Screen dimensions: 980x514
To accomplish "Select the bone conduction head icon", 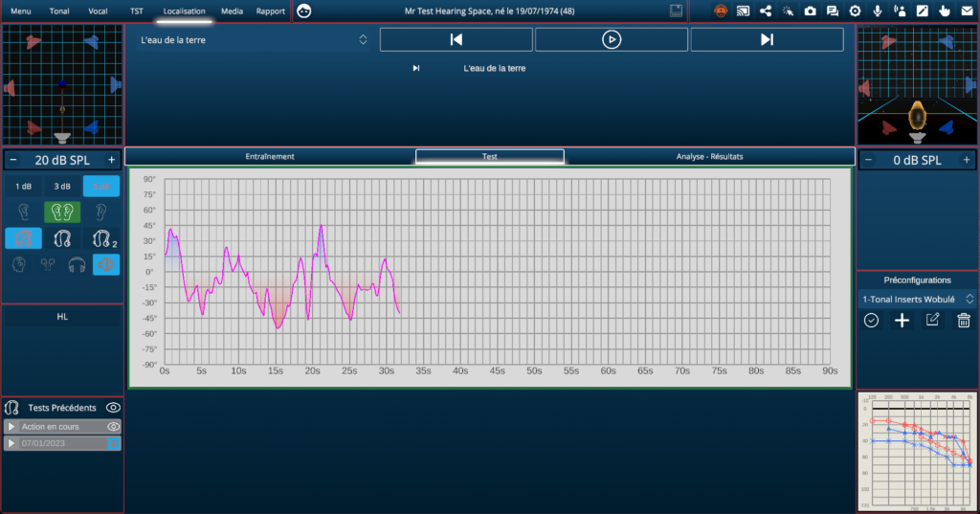I will [x=19, y=264].
